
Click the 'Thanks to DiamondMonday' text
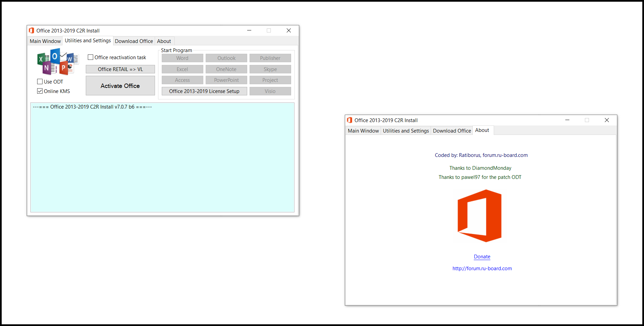480,168
